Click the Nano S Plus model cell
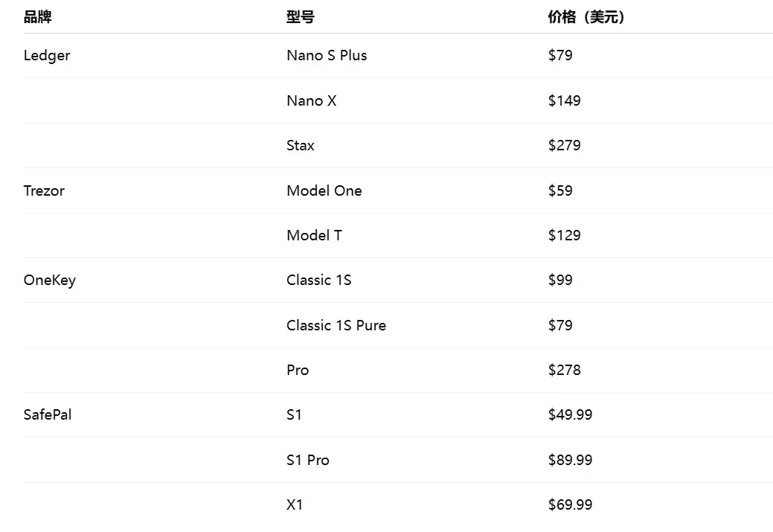773x532 pixels. click(327, 56)
